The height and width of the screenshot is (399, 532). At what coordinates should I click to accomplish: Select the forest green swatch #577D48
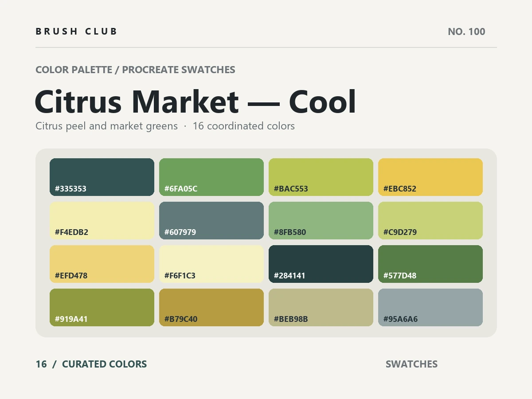click(x=430, y=264)
